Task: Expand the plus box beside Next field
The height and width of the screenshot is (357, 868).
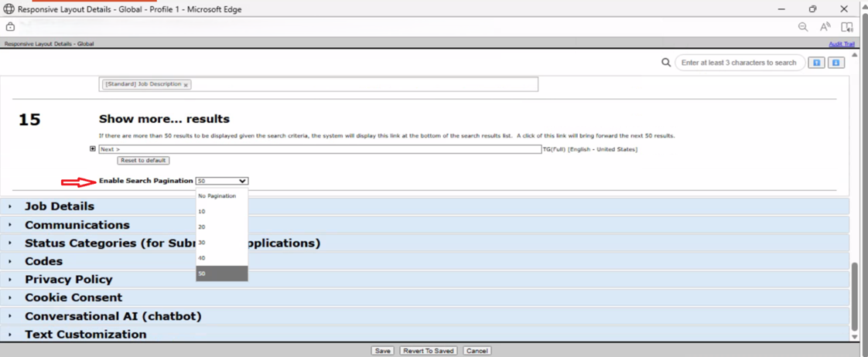Action: [93, 149]
